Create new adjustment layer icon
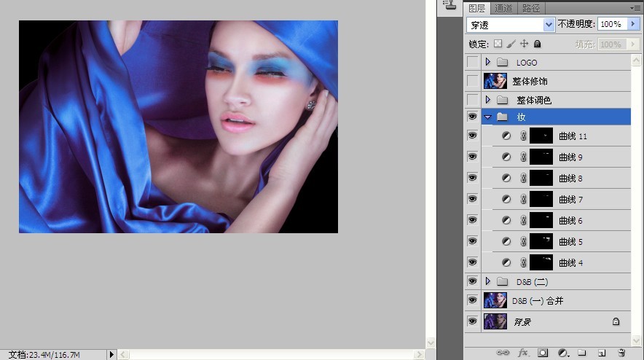 (x=563, y=353)
